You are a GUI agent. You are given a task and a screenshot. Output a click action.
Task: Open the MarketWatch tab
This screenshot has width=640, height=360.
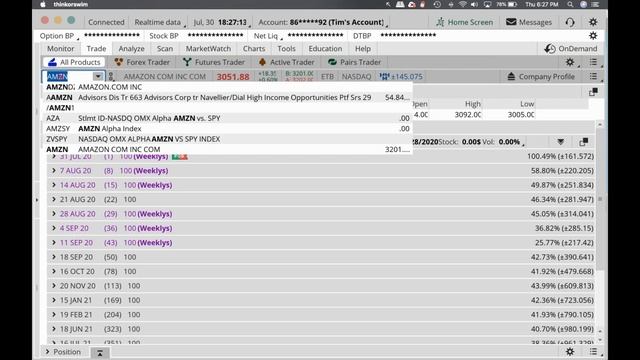click(x=208, y=49)
